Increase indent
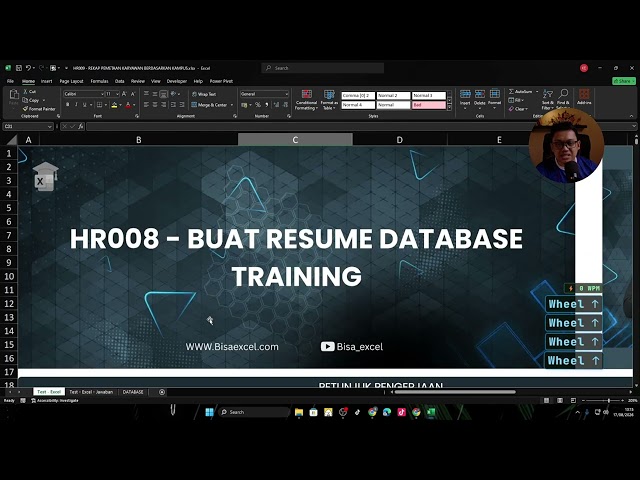Viewport: 640px width, 480px height. click(182, 105)
